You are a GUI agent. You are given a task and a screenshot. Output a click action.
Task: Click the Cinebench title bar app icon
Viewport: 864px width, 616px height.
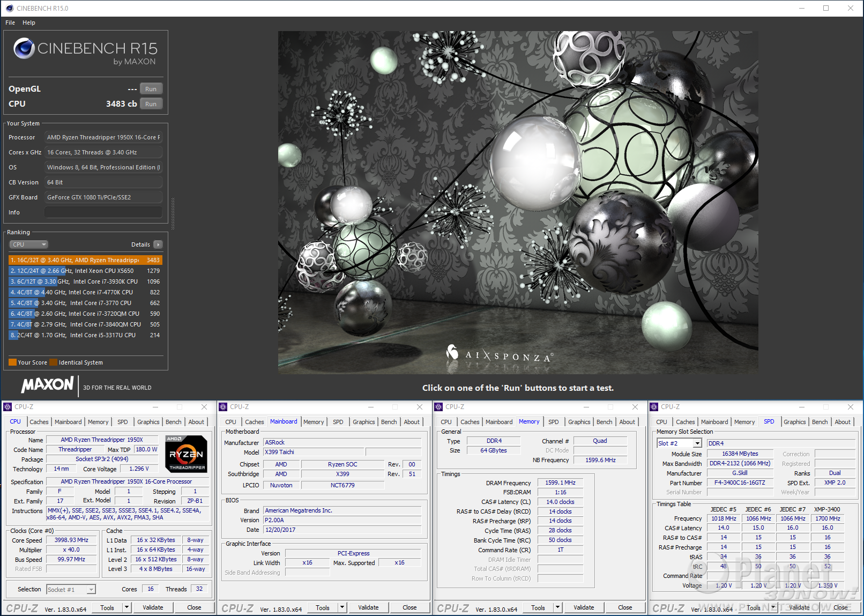[x=9, y=8]
